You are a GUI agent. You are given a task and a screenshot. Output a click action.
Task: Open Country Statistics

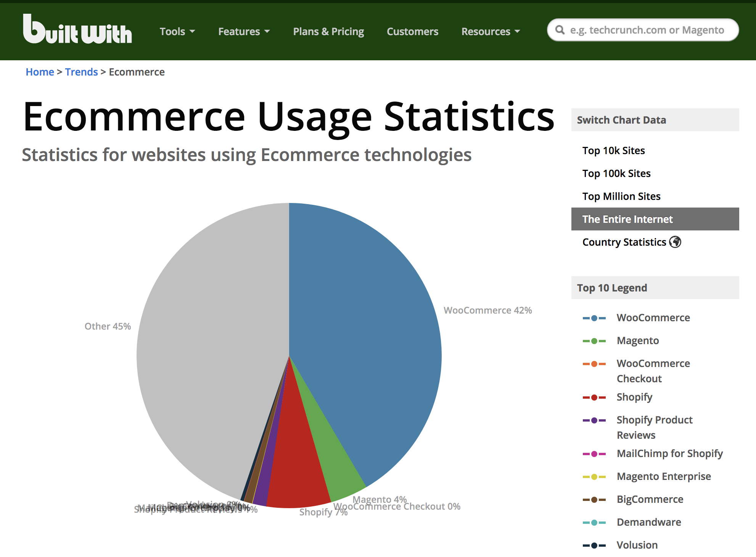(624, 242)
